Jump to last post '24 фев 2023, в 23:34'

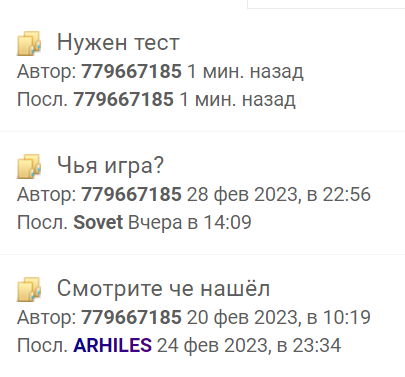pos(249,345)
